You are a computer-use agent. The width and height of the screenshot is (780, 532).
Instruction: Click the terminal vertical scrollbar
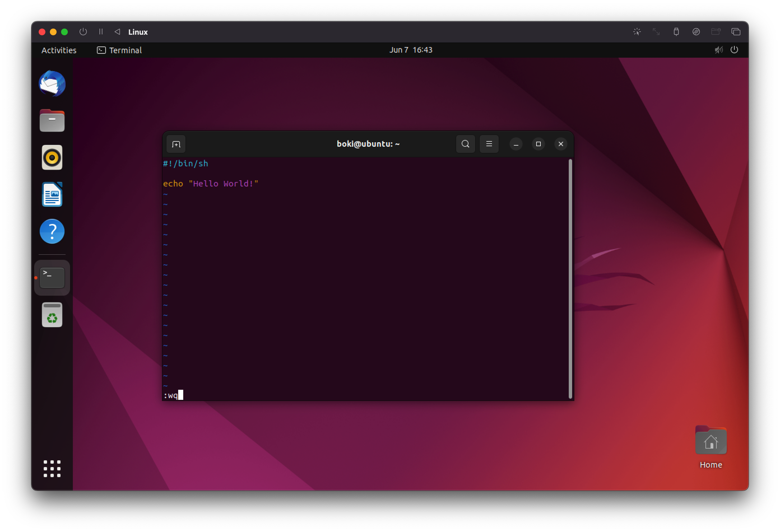coord(570,278)
